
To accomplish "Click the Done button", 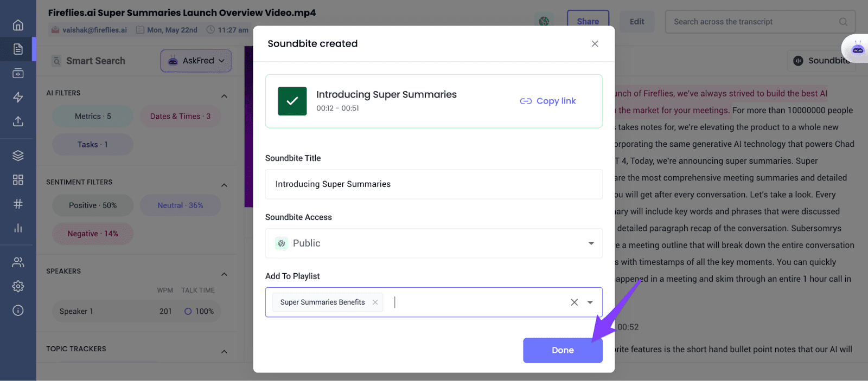I will click(562, 350).
